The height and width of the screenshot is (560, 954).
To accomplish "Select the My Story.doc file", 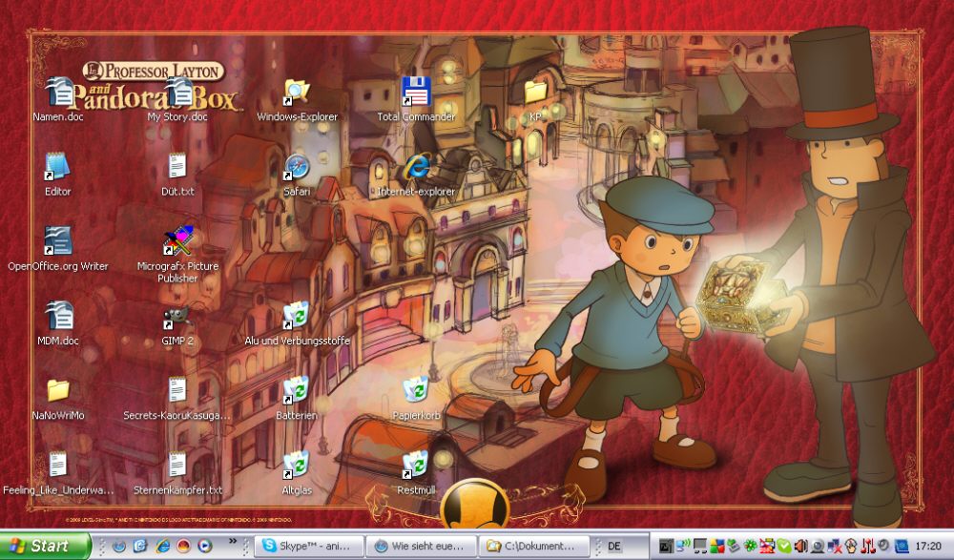I will tap(177, 93).
